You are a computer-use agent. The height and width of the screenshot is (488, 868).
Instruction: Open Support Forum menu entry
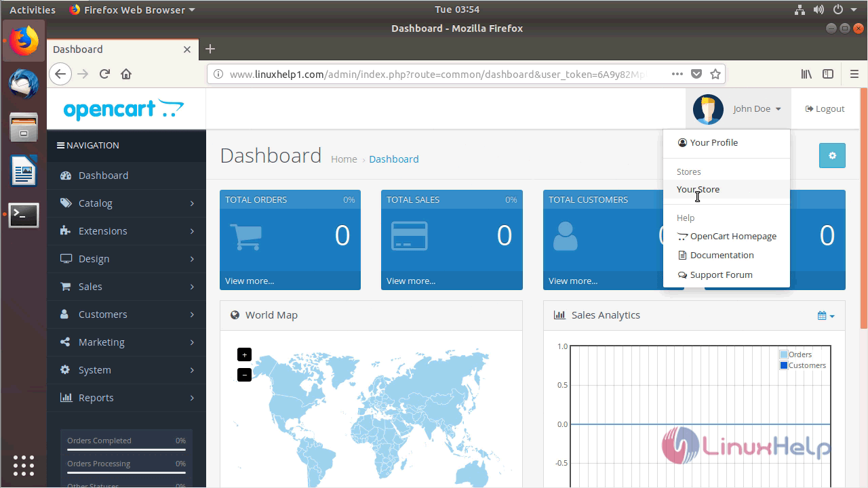coord(726,275)
